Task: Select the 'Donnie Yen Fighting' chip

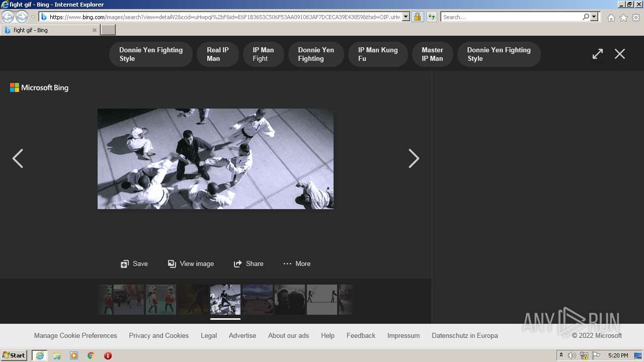Action: [316, 54]
